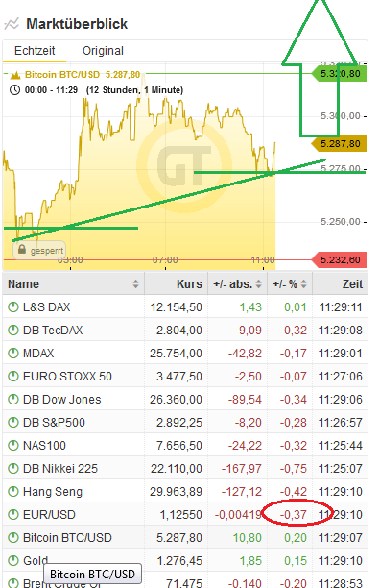Screen dimensions: 380x588
Task: Sort table by +/- % column arrows
Action: coord(303,283)
